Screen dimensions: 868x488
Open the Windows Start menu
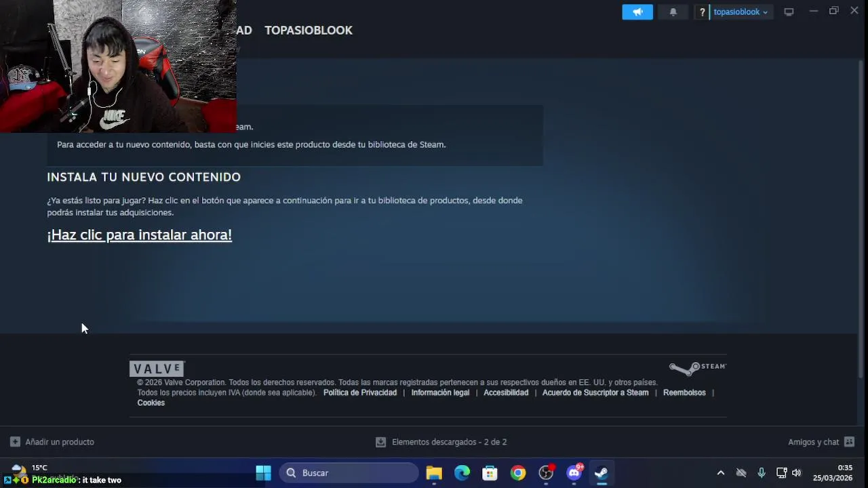(263, 473)
